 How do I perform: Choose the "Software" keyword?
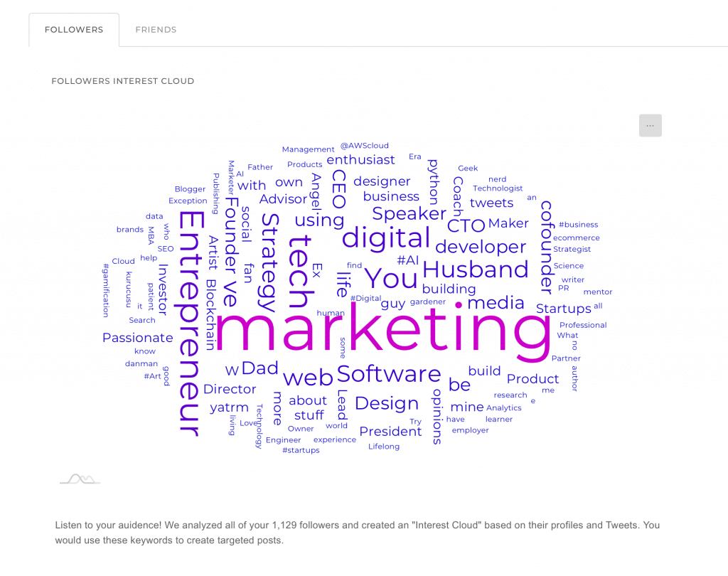pos(389,374)
